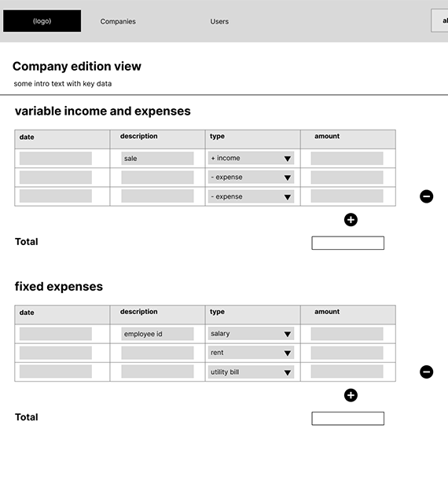Remove row with variable expenses minus icon

(x=426, y=196)
